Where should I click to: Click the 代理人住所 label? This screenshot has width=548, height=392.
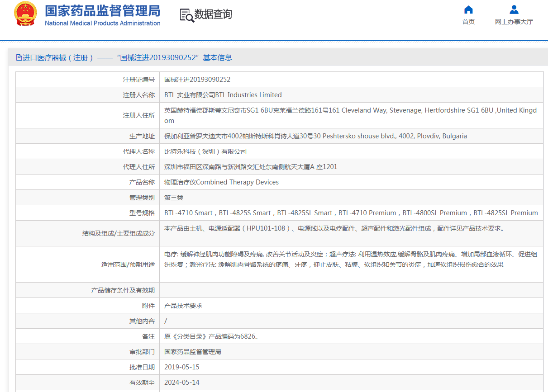point(139,167)
